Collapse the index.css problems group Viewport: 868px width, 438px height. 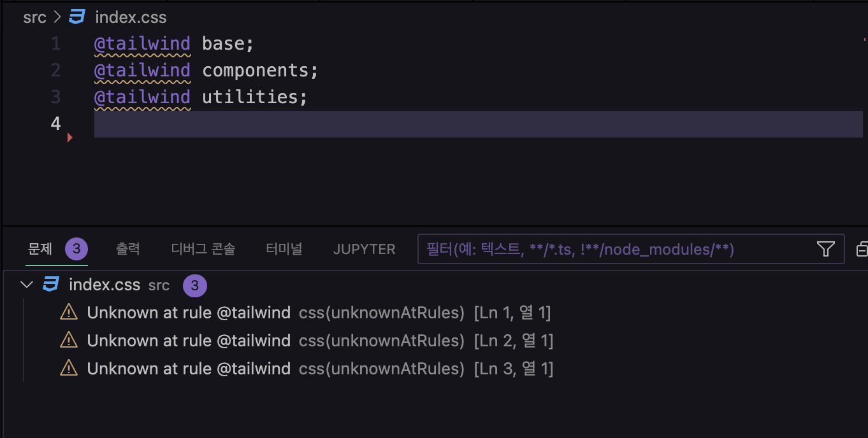(x=27, y=285)
